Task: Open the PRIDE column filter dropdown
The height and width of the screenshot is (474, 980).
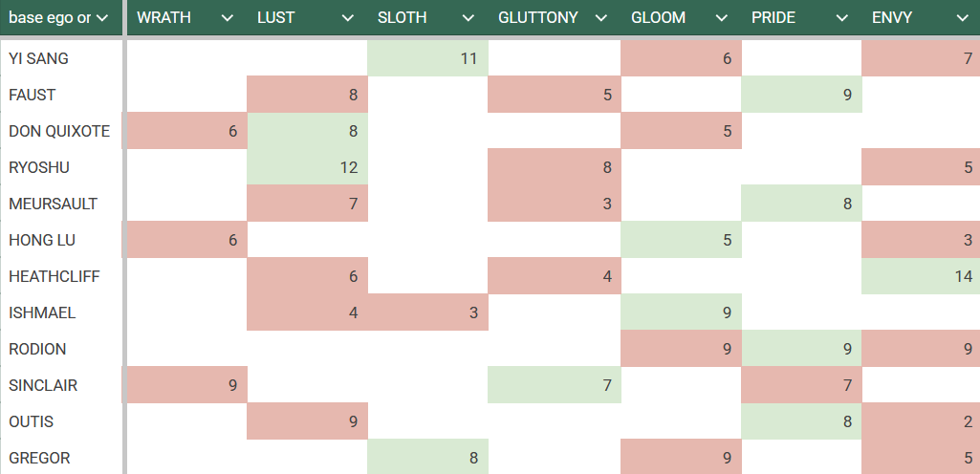Action: (842, 18)
